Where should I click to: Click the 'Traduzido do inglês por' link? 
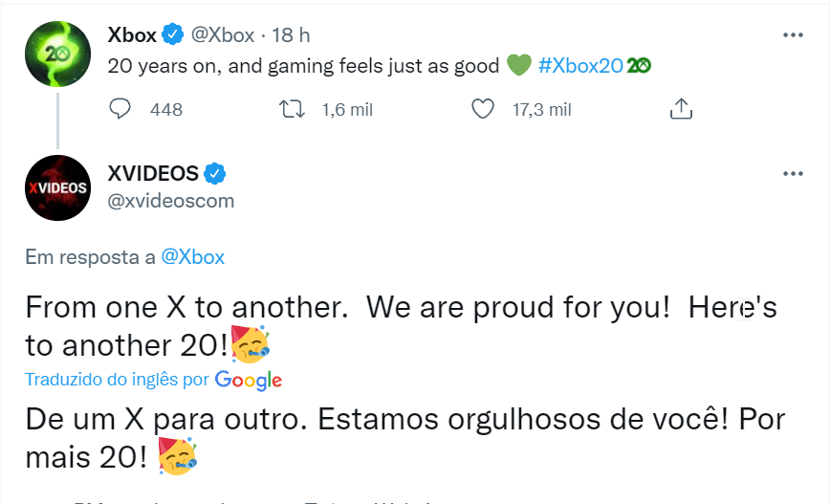coord(117,379)
